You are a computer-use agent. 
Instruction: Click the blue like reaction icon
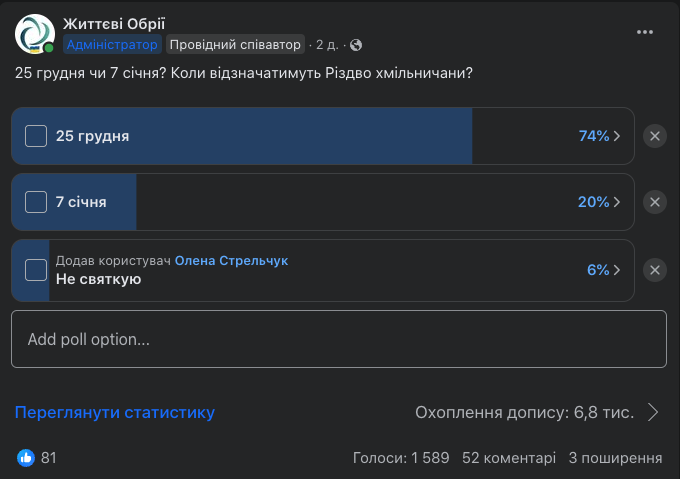pos(26,458)
